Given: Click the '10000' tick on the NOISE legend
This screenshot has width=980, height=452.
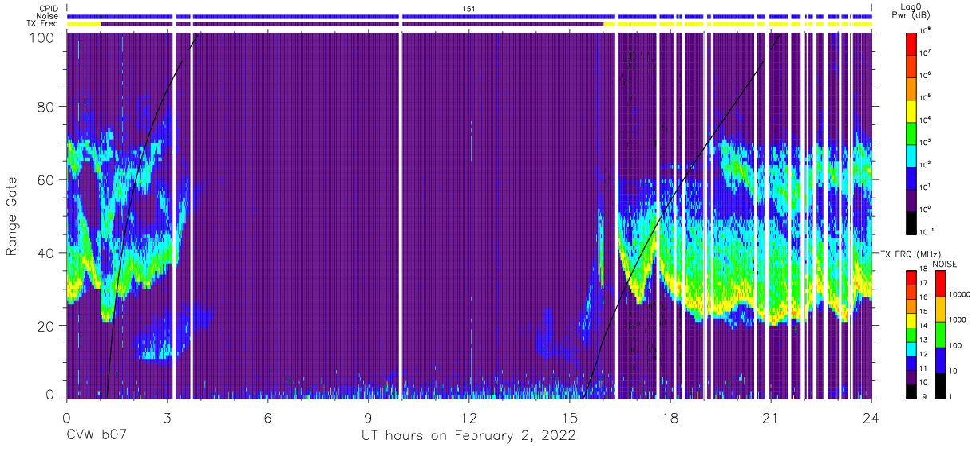Looking at the screenshot, I should [x=960, y=294].
